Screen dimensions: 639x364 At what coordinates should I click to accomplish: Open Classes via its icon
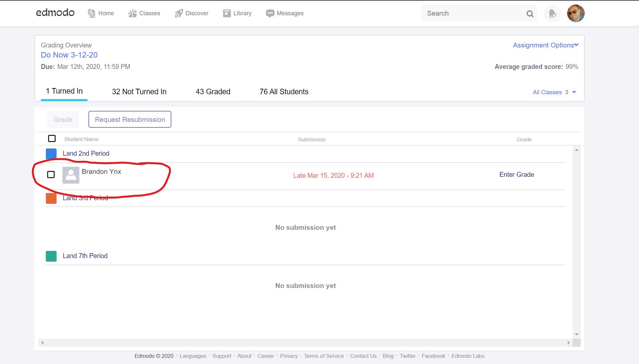132,13
